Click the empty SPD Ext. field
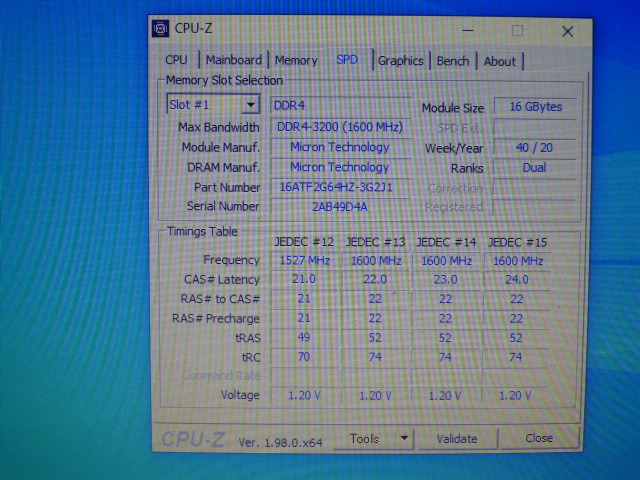 (535, 127)
